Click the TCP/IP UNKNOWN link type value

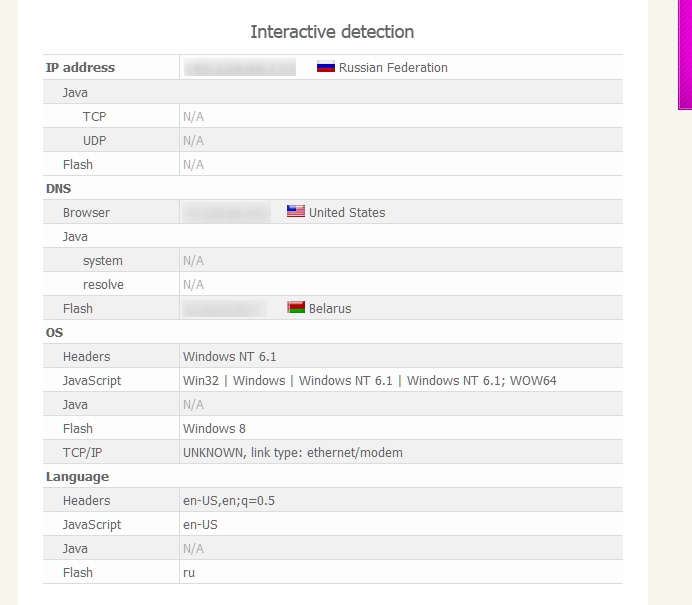(x=292, y=453)
